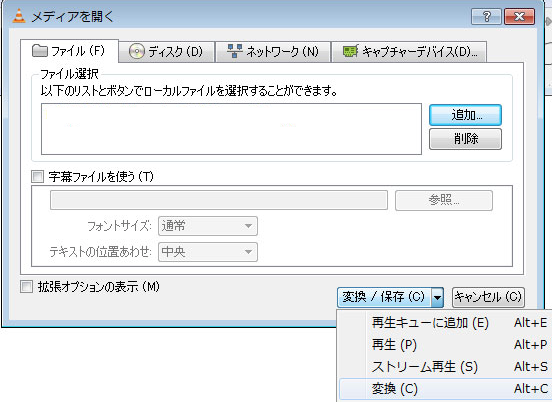Image resolution: width=552 pixels, height=402 pixels.
Task: Click the キャンセル (C) button
Action: click(x=488, y=297)
